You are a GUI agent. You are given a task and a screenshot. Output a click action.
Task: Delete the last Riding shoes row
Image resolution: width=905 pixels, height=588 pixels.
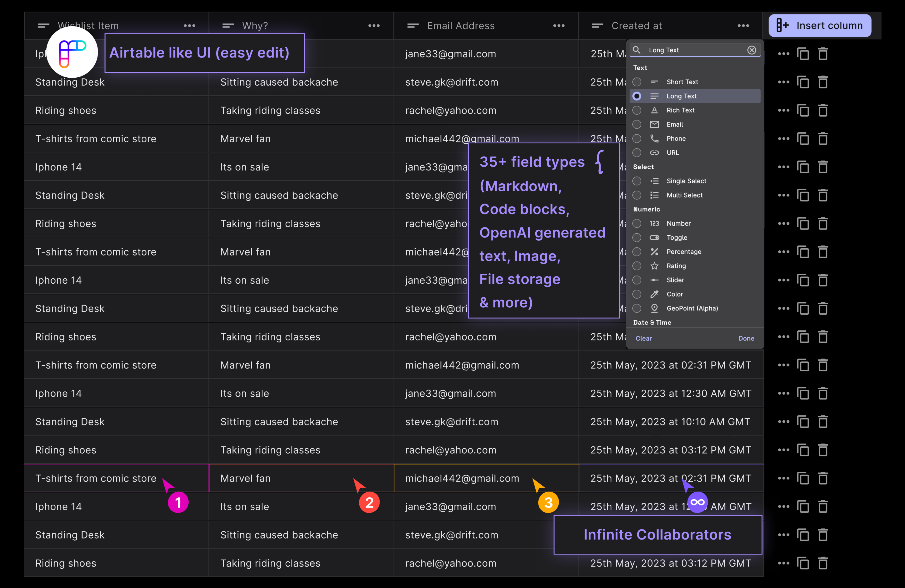pos(823,563)
